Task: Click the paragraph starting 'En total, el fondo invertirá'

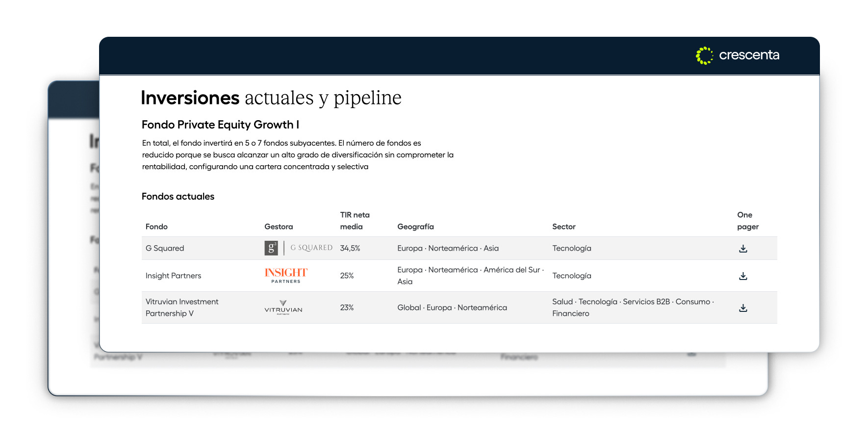Action: point(298,155)
